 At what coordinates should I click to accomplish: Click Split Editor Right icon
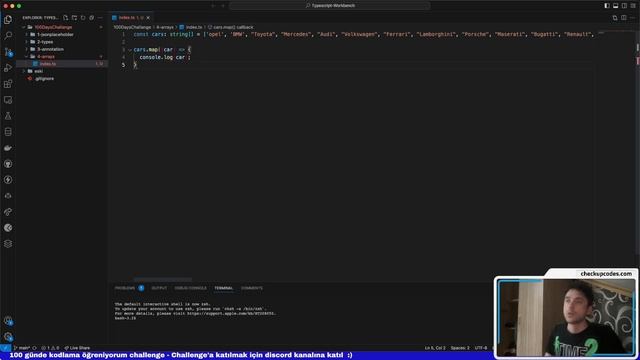click(x=624, y=18)
